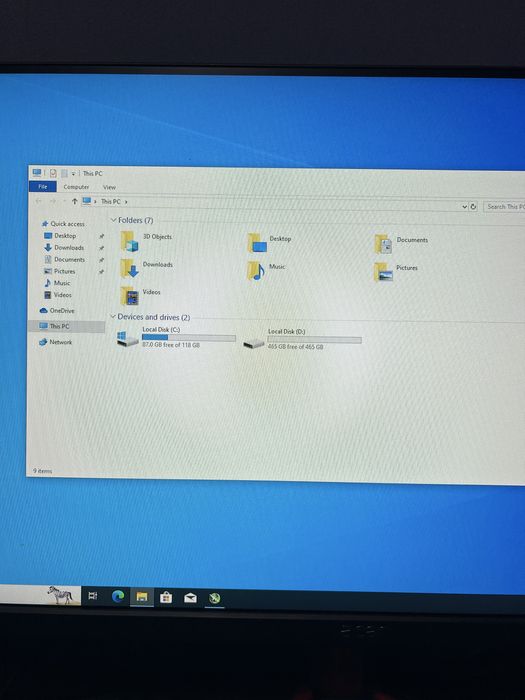This screenshot has height=700, width=525.
Task: Select Quick access in the navigation pane
Action: point(67,224)
